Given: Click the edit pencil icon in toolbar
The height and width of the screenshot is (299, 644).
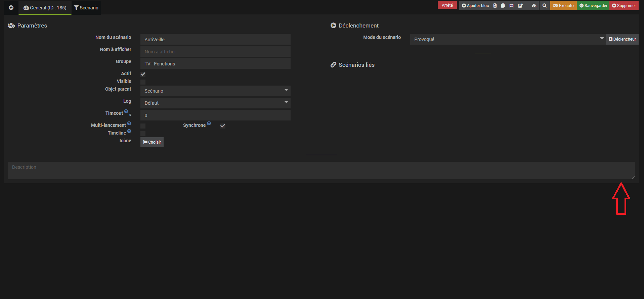Looking at the screenshot, I should click(x=520, y=6).
